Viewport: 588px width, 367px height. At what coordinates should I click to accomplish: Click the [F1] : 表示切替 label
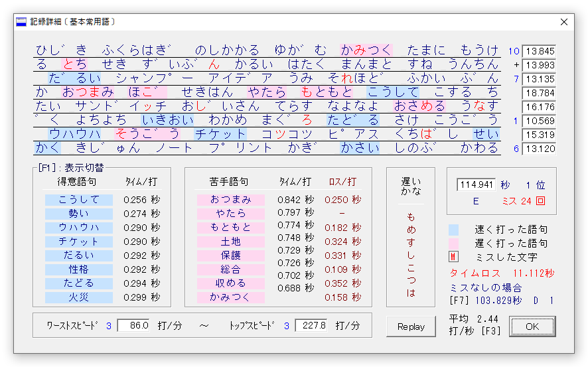pyautogui.click(x=71, y=167)
